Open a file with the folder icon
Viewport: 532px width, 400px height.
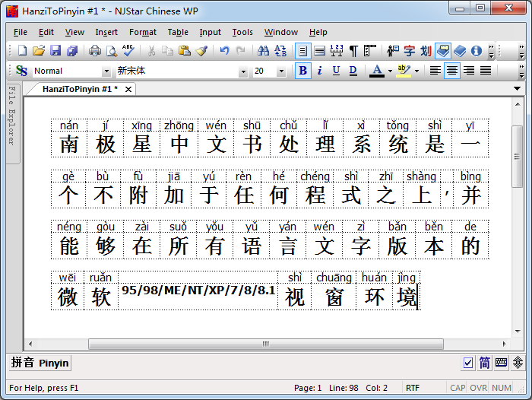coord(38,51)
